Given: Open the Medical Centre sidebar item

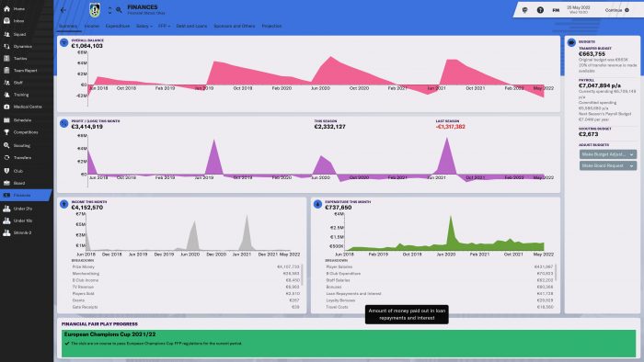Looking at the screenshot, I should pos(28,107).
